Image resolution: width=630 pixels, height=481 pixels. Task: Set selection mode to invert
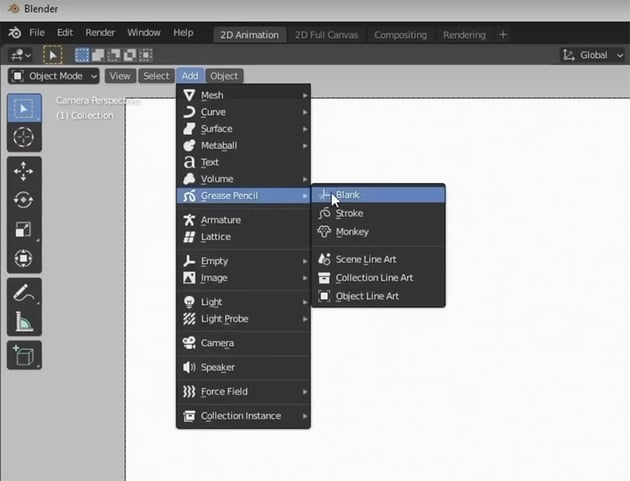point(130,55)
